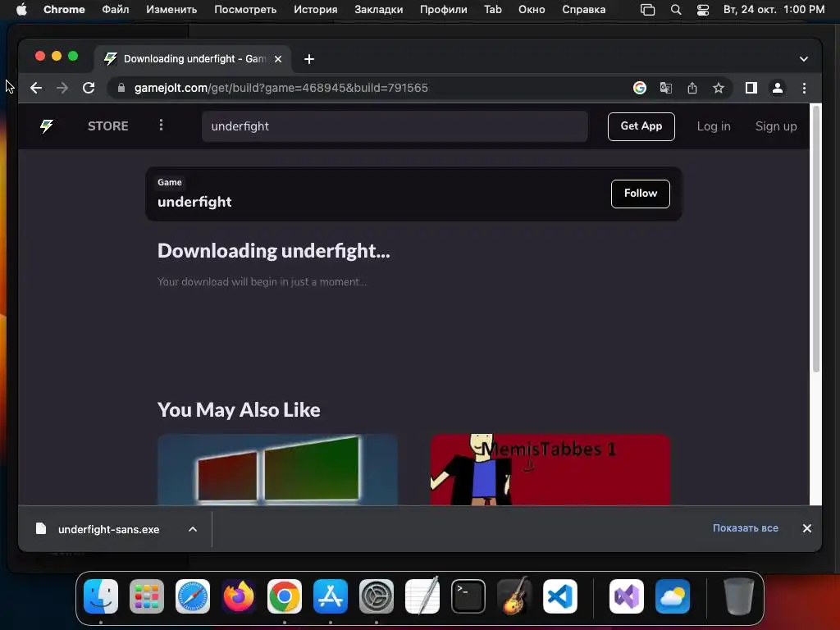
Task: Open the Файл menu
Action: click(115, 10)
